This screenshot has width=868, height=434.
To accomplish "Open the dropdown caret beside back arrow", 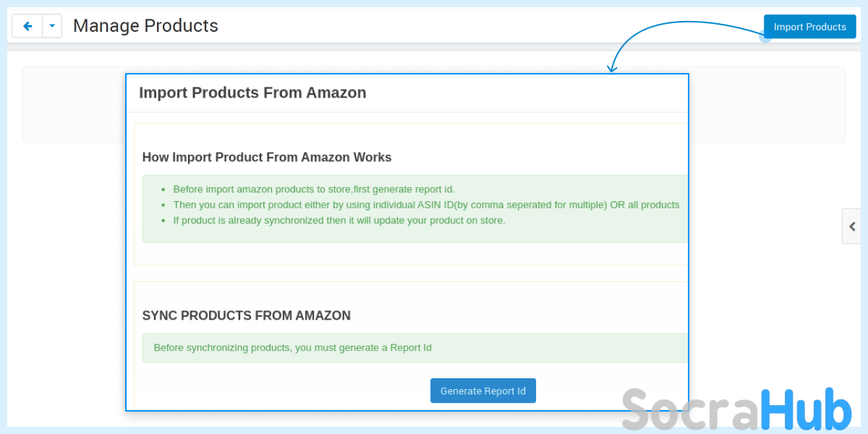I will point(52,26).
